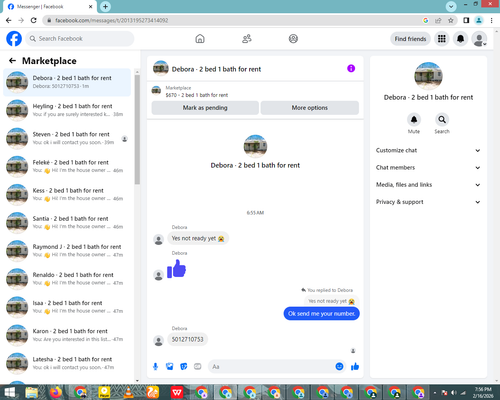Open the Latesha conversation

[x=67, y=363]
